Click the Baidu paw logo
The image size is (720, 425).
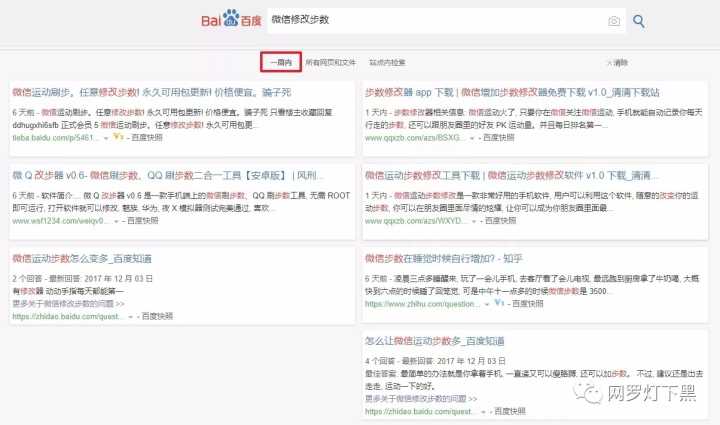[x=231, y=19]
